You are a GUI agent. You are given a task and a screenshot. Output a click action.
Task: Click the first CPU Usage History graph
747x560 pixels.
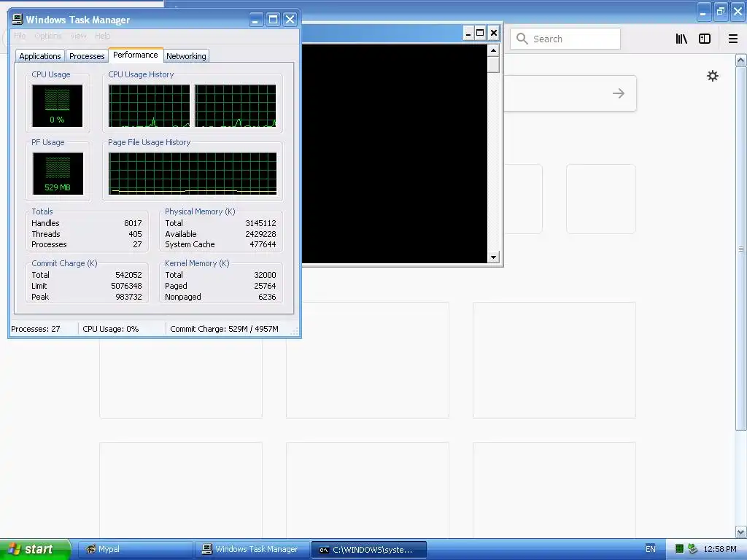click(x=149, y=106)
